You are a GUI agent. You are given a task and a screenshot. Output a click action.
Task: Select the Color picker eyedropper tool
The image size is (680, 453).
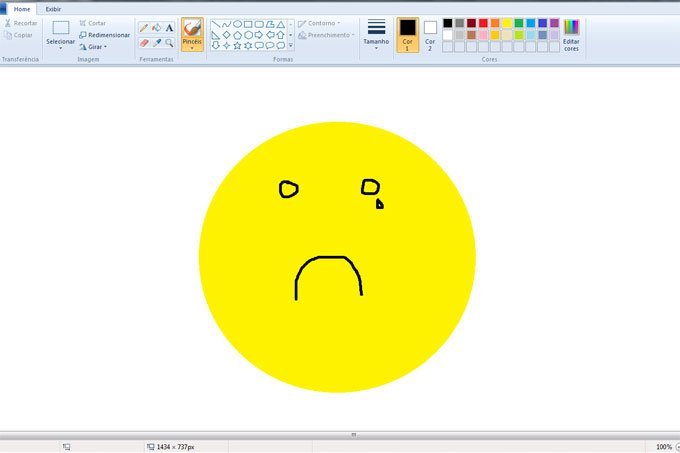(x=156, y=43)
